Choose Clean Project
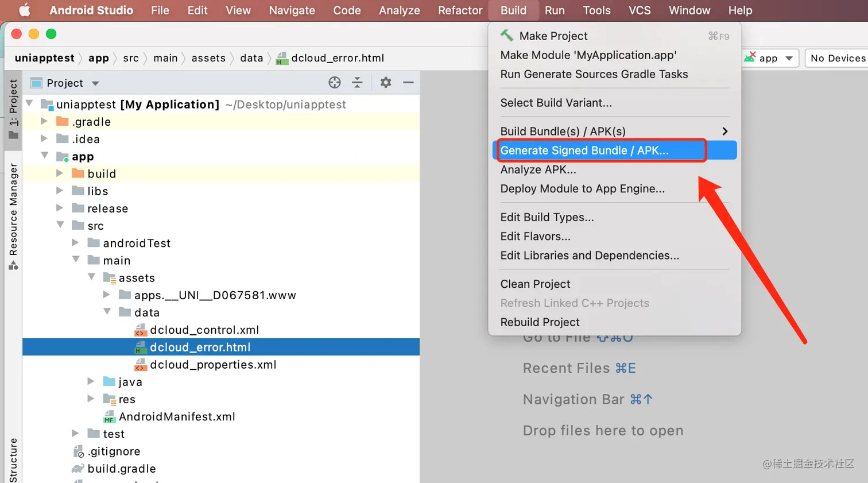This screenshot has height=483, width=868. coord(614,284)
